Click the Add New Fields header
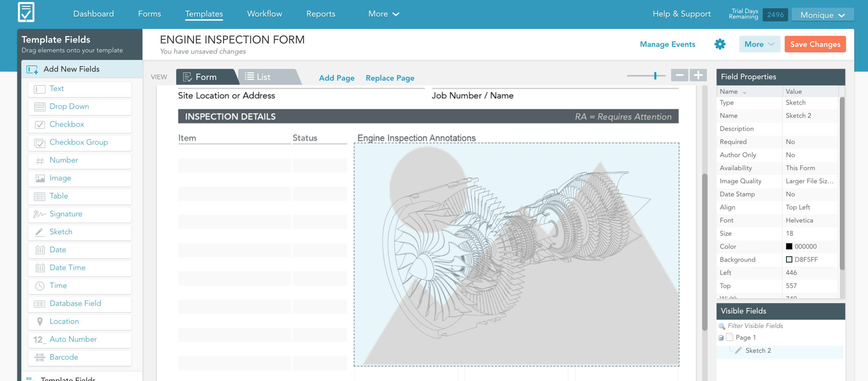 coord(82,69)
